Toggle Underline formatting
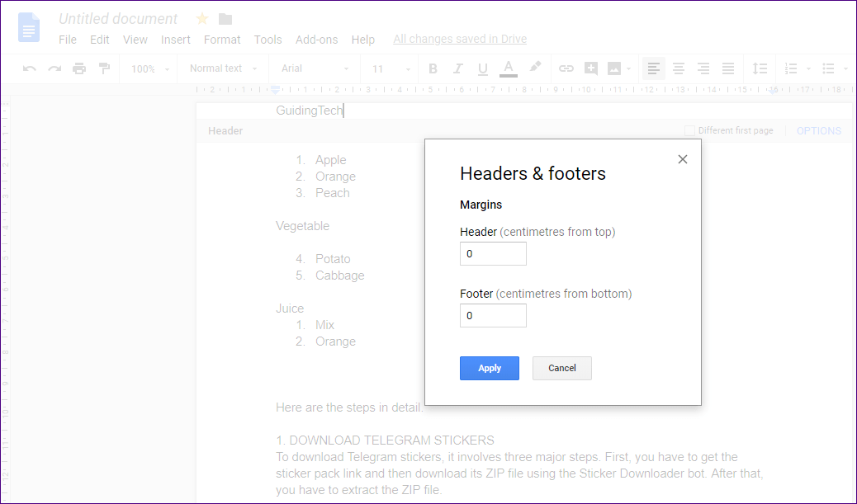857x504 pixels. [x=483, y=68]
